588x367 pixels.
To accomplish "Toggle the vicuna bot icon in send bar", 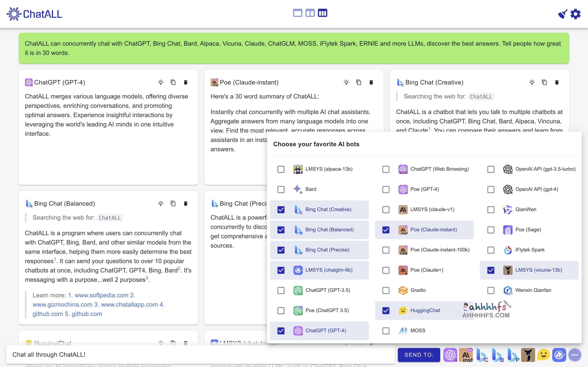I will 528,355.
